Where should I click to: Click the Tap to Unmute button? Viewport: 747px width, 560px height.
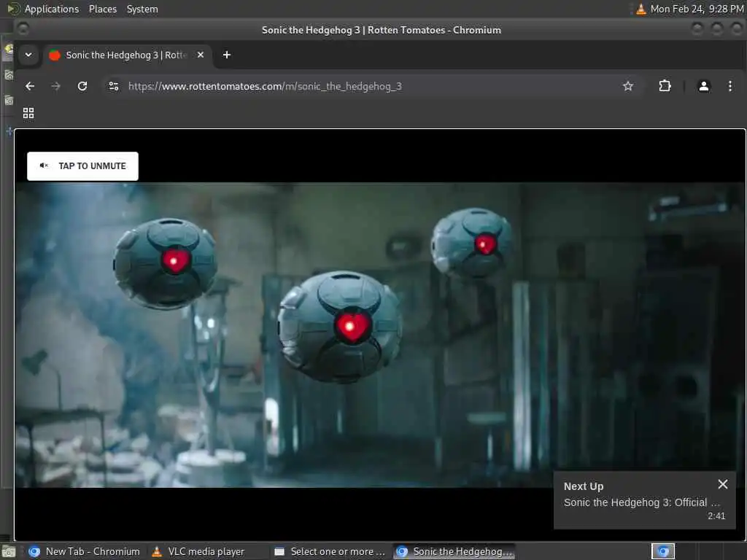[x=82, y=166]
